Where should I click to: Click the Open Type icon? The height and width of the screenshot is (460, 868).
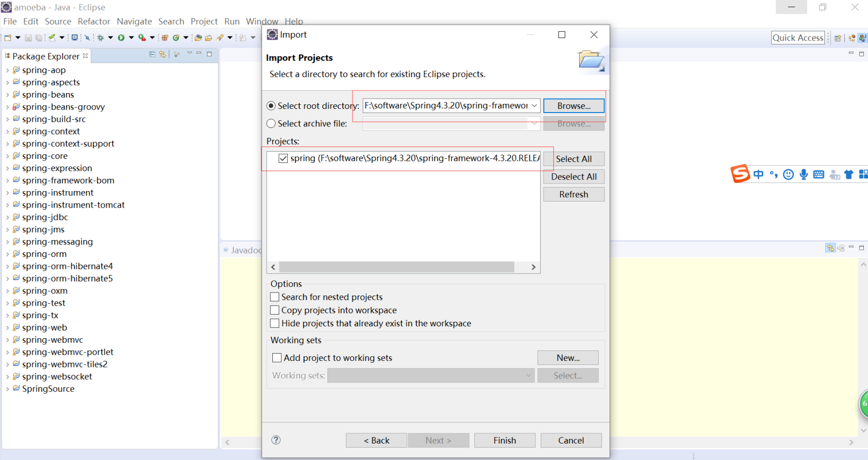[198, 38]
